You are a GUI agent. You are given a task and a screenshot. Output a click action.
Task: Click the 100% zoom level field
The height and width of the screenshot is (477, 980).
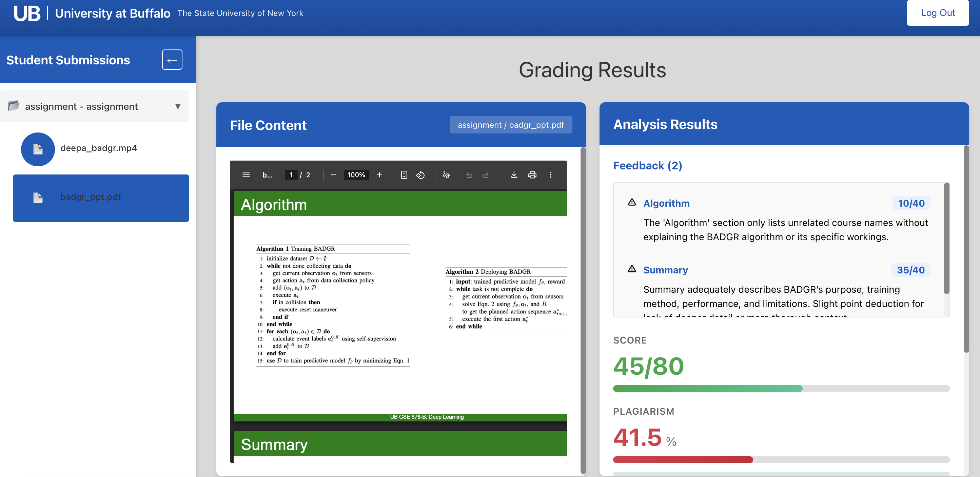pos(356,175)
